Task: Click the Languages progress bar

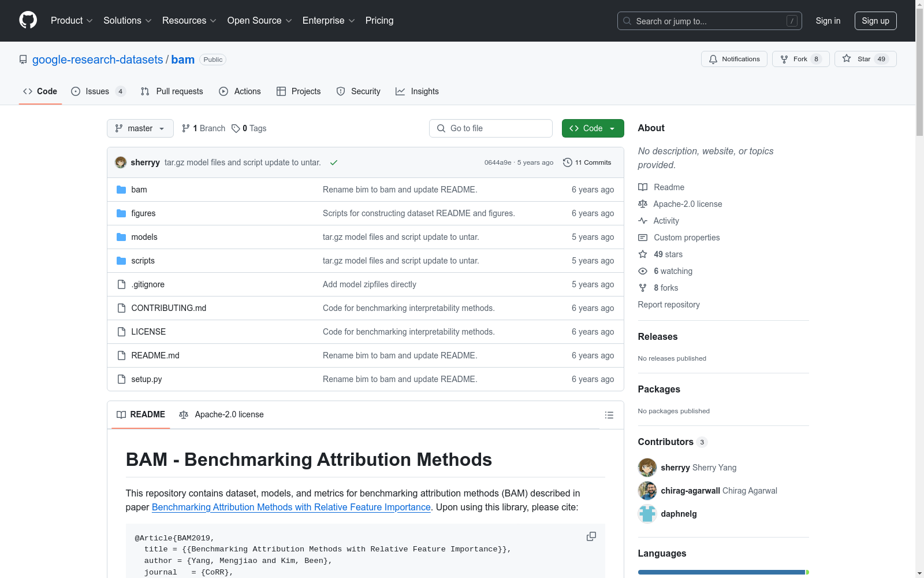Action: point(723,572)
